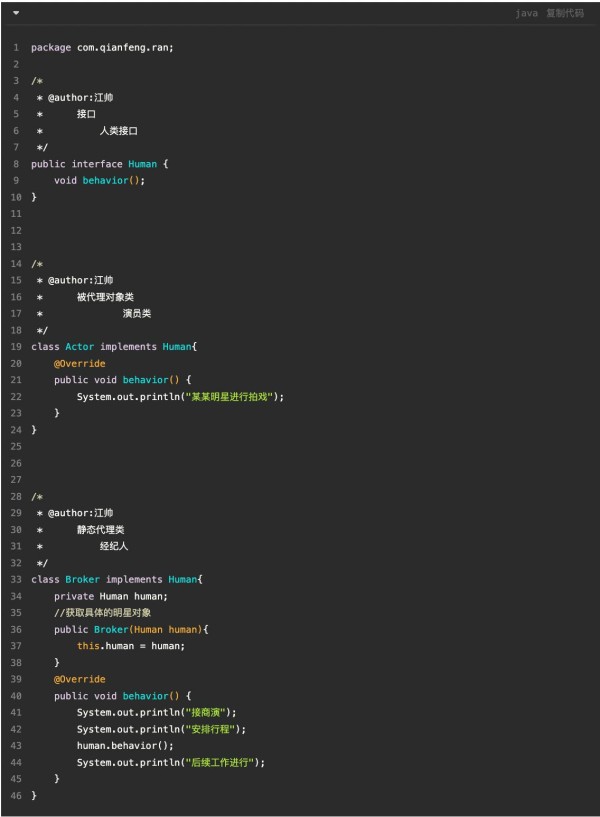Click the constructor 'public Broker(Human human){'
The image size is (600, 817).
131,629
